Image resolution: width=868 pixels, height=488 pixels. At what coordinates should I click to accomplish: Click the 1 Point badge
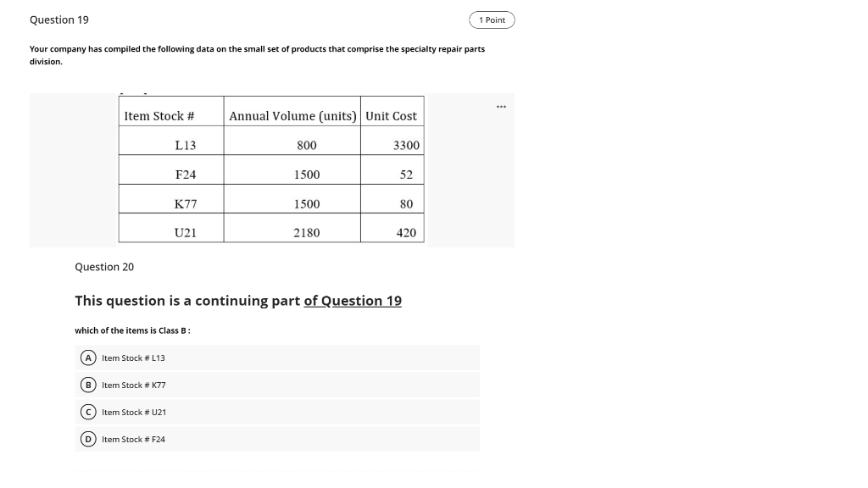492,19
